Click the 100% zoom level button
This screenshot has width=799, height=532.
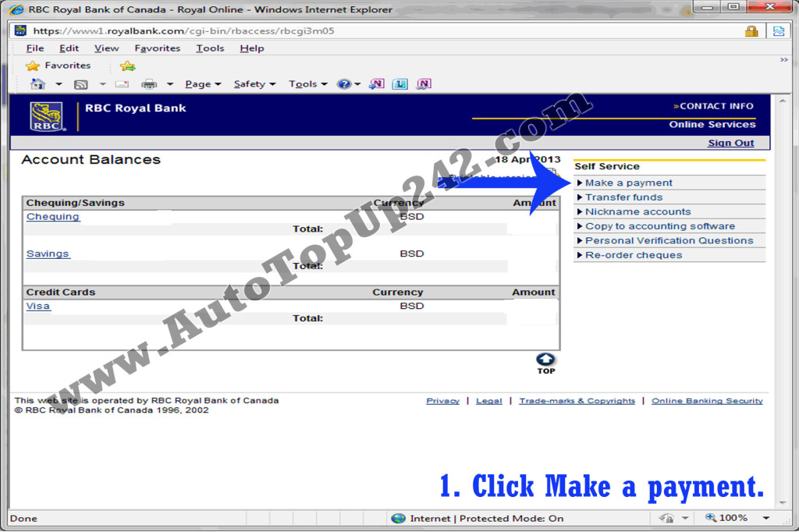pos(726,518)
